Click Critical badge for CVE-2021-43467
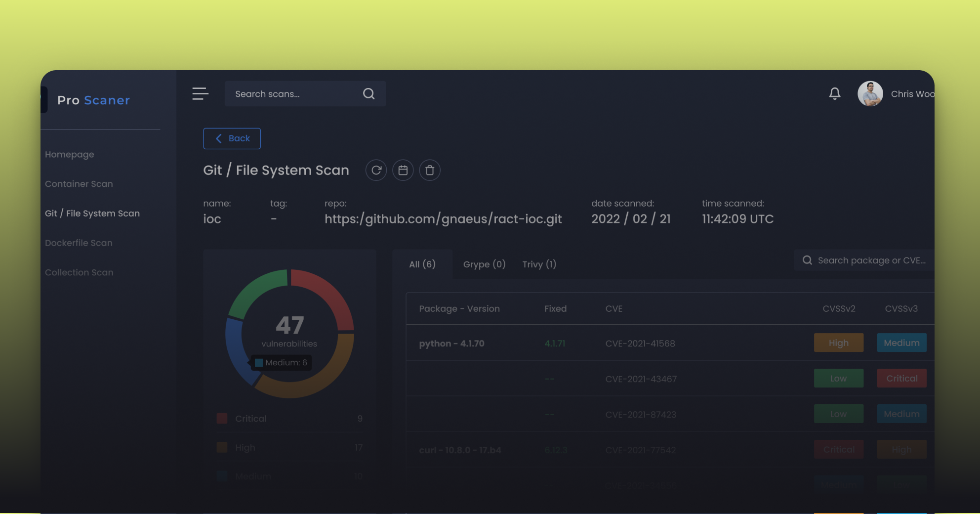Viewport: 980px width, 514px height. [x=902, y=378]
